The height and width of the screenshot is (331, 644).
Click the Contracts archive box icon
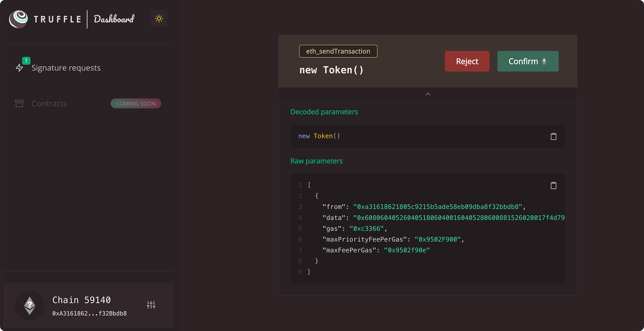[19, 104]
